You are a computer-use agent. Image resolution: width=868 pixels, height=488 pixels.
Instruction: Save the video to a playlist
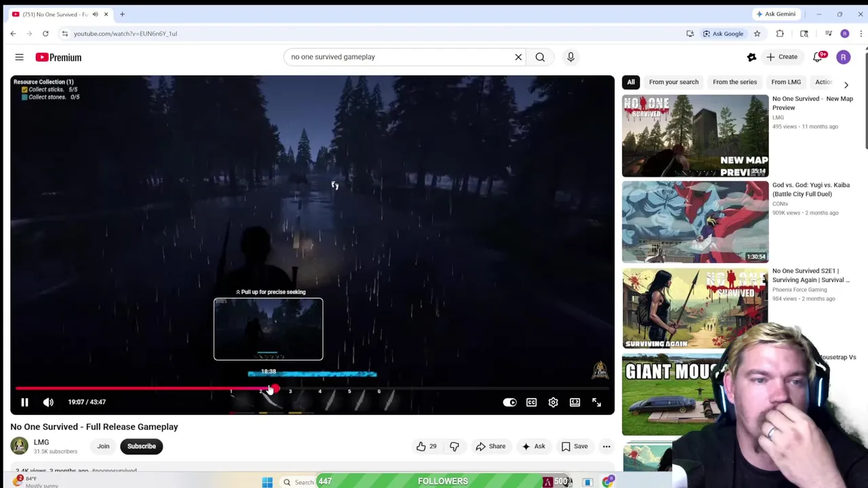pyautogui.click(x=574, y=446)
